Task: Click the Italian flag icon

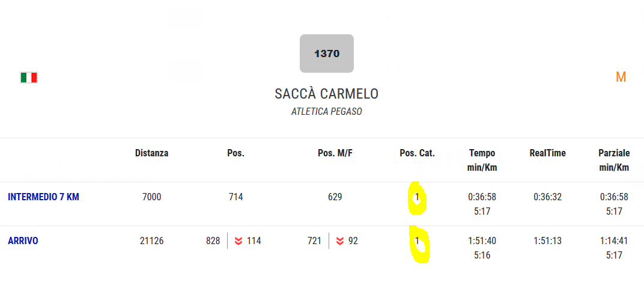Action: [x=29, y=78]
